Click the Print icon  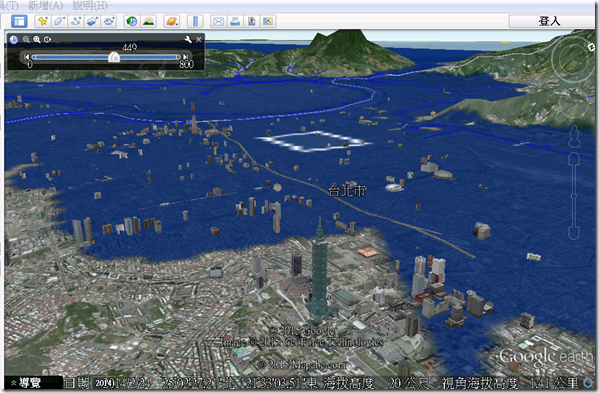[235, 21]
